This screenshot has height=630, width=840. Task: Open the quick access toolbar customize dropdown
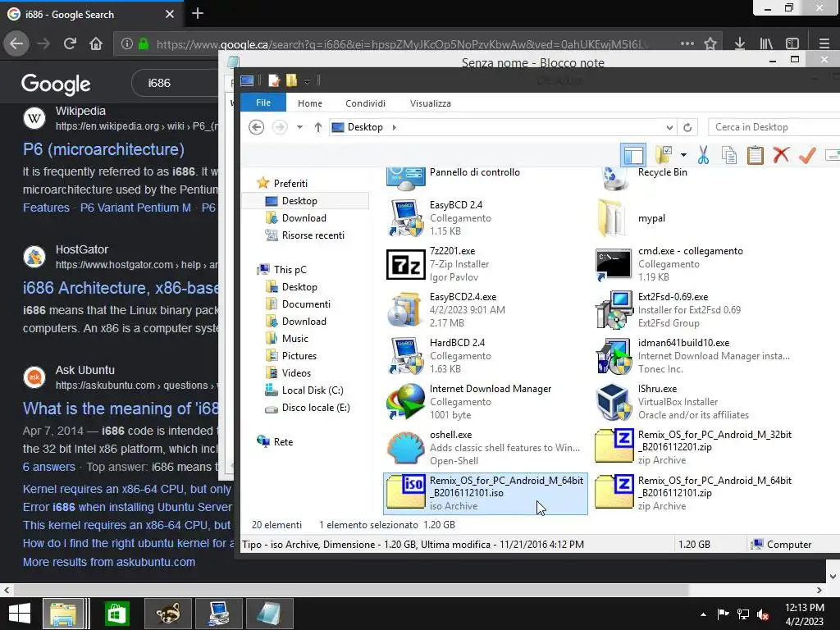(x=307, y=81)
